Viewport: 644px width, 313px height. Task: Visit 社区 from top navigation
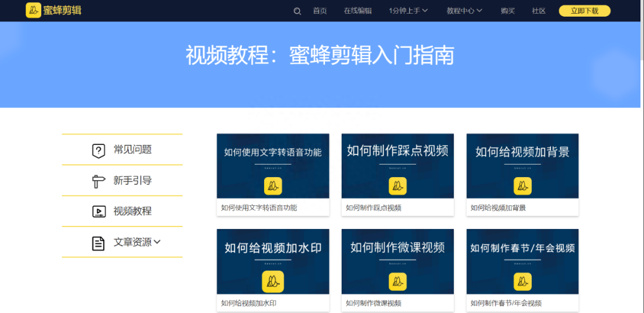539,11
